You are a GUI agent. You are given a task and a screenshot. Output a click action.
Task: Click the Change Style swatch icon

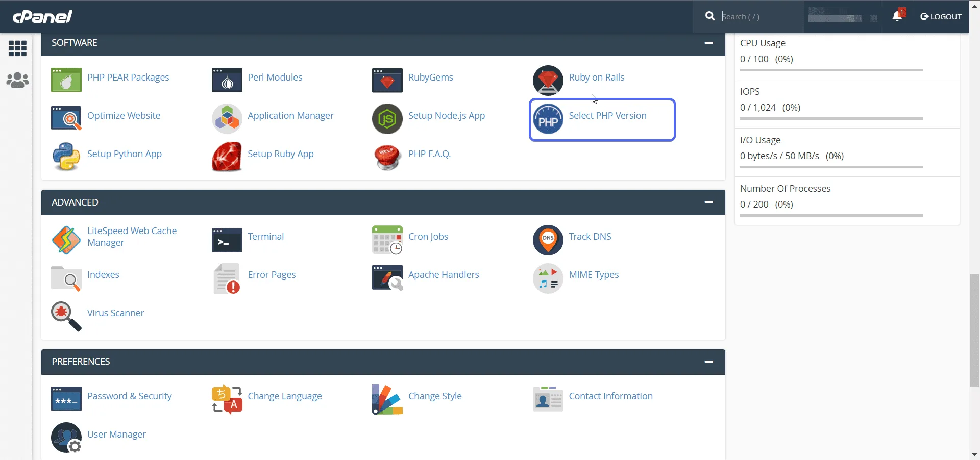(x=387, y=399)
